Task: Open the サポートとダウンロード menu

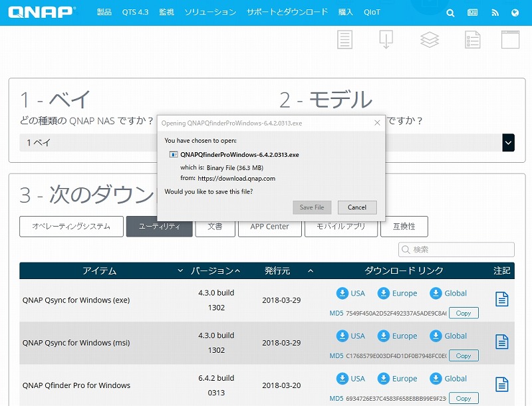Action: pyautogui.click(x=287, y=12)
